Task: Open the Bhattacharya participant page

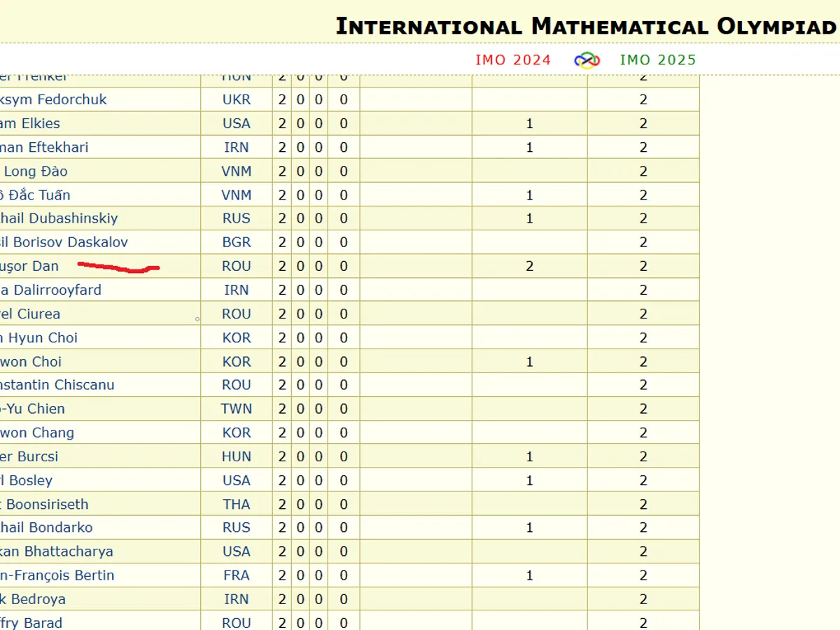Action: coord(56,552)
